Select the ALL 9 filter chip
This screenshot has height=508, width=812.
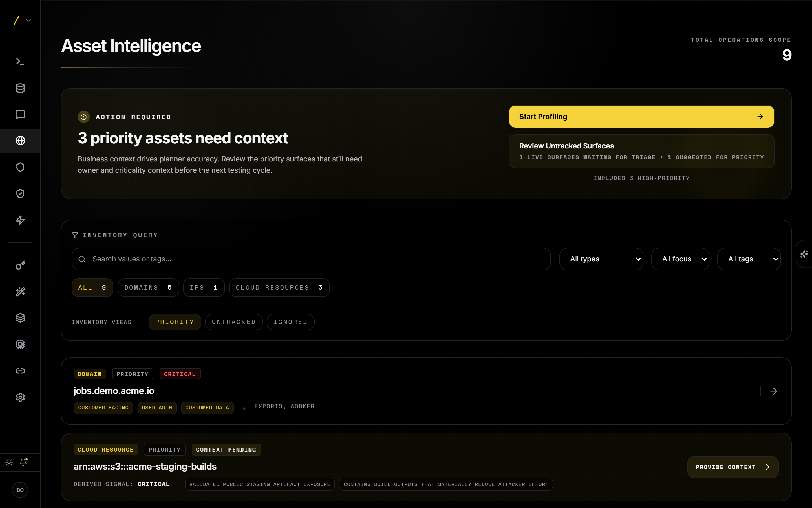92,288
